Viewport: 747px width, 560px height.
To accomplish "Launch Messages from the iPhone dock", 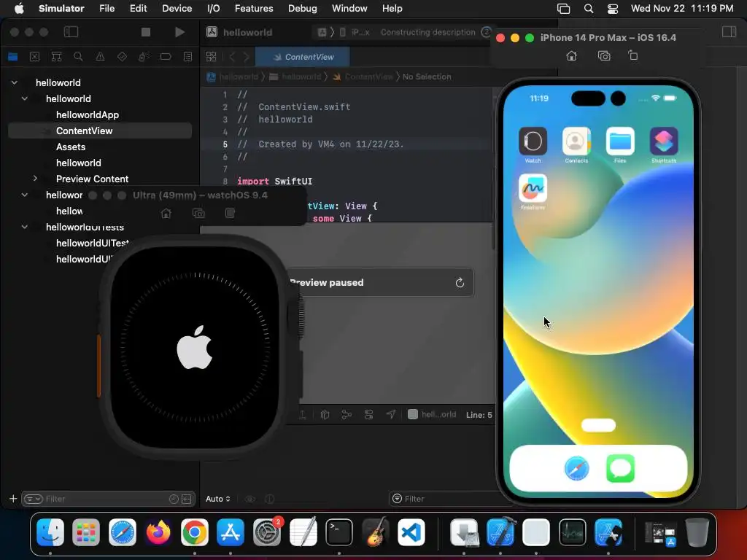I will [620, 469].
